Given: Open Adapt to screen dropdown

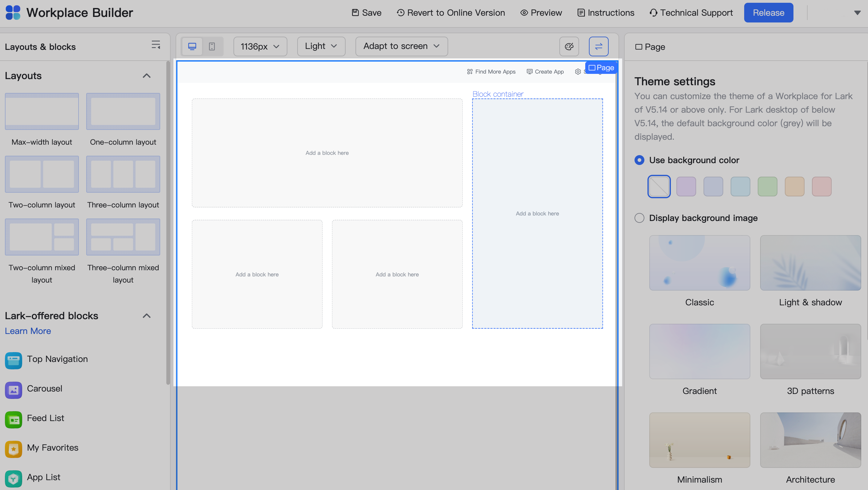Looking at the screenshot, I should point(401,46).
